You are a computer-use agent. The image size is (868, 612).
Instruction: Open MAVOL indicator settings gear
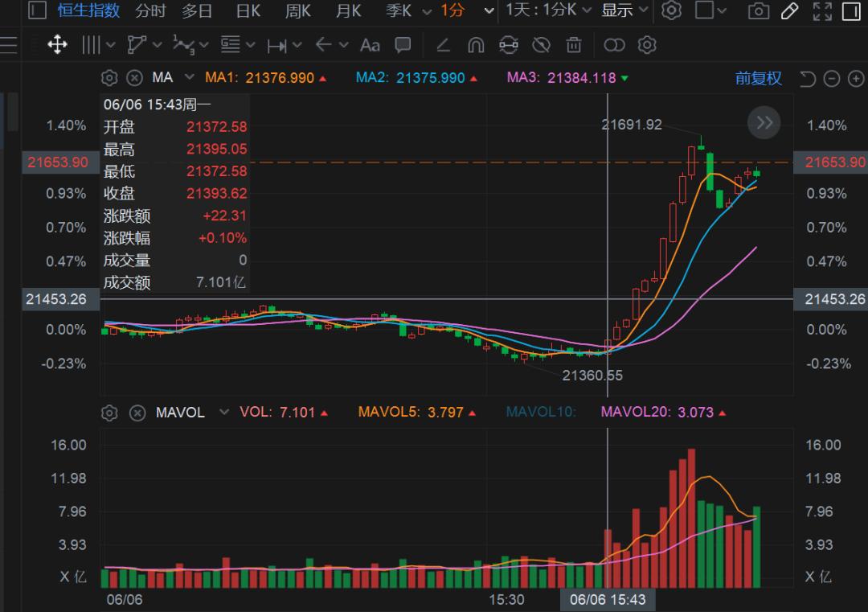click(109, 412)
